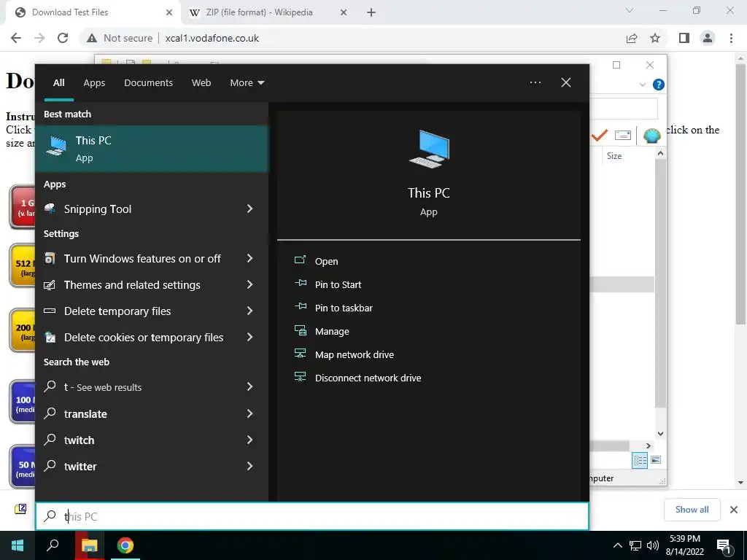Open the Windows Start menu
Screen dimensions: 747x560
point(18,545)
